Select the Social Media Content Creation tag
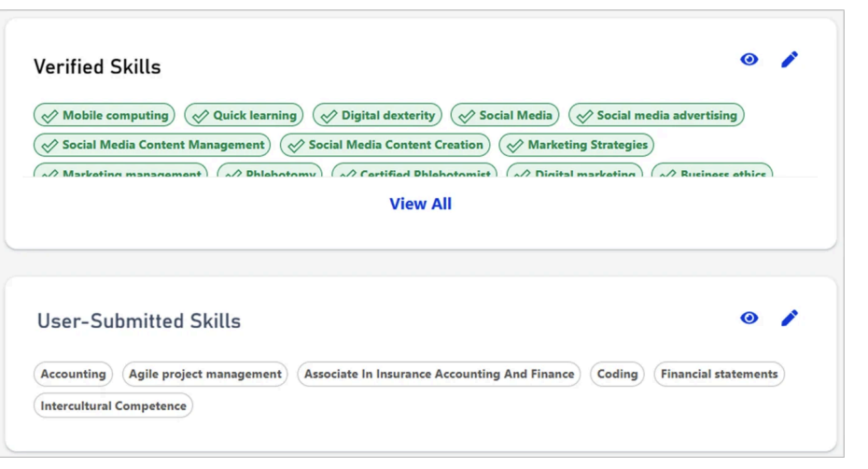This screenshot has height=469, width=868. (x=385, y=146)
